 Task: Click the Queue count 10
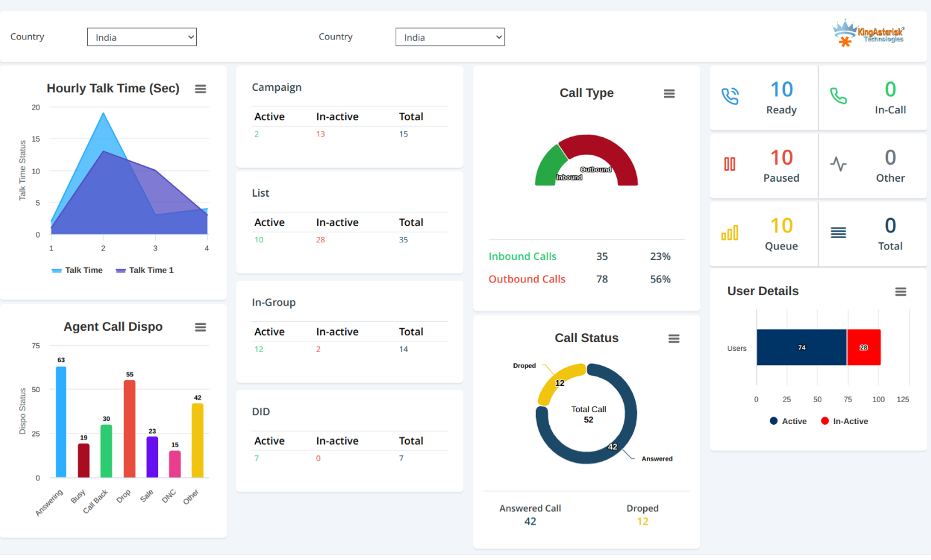(782, 226)
